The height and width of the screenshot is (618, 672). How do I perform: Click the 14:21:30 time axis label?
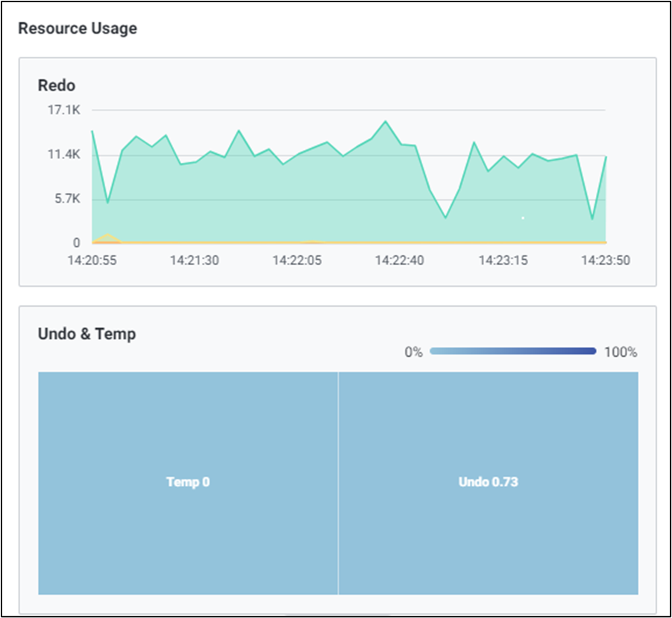point(195,260)
